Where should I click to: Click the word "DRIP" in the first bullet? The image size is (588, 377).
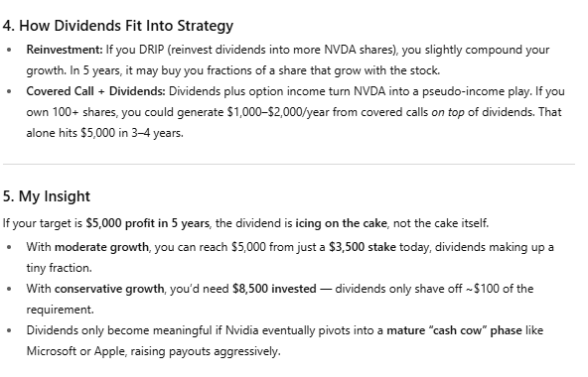point(152,50)
